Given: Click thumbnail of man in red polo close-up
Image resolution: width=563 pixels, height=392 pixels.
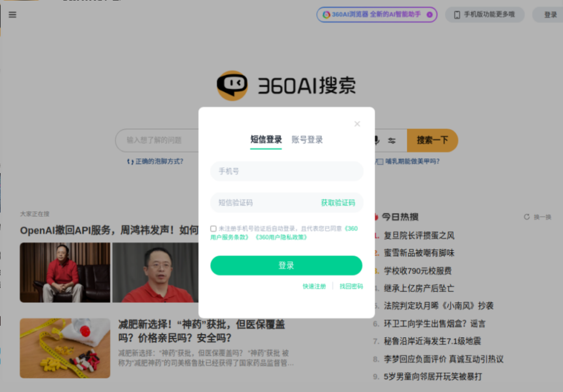Looking at the screenshot, I should (x=155, y=273).
